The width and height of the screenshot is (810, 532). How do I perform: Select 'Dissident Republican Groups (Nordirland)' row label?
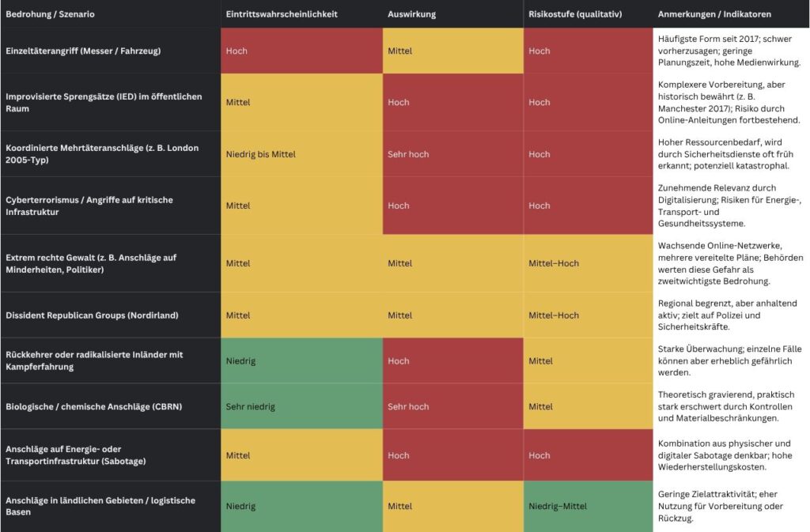92,315
